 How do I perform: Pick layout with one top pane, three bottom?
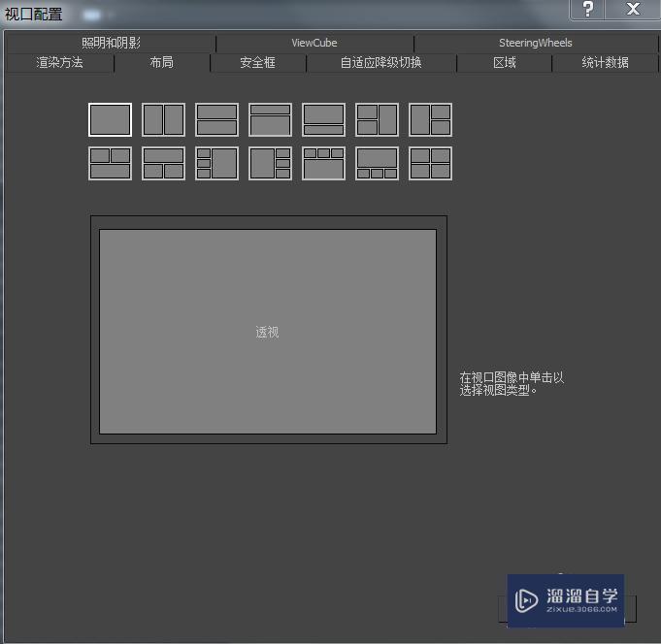point(377,163)
